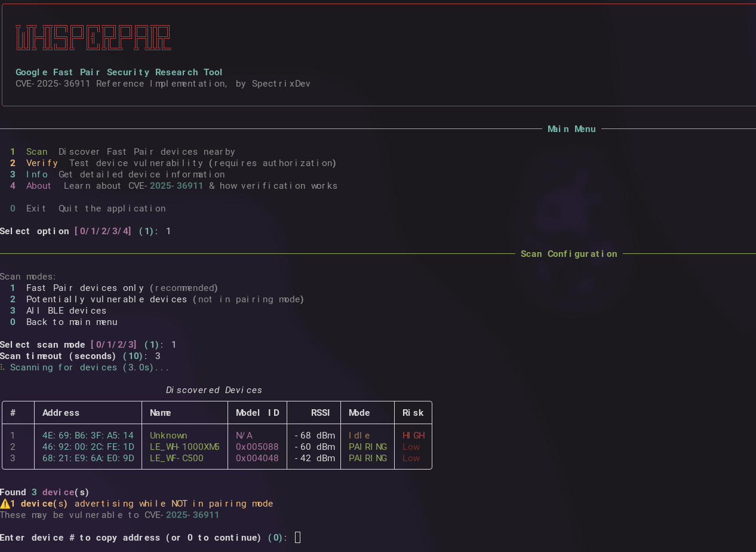Click the spinner icon beside Scanning for devices
The image size is (756, 552).
point(2,367)
